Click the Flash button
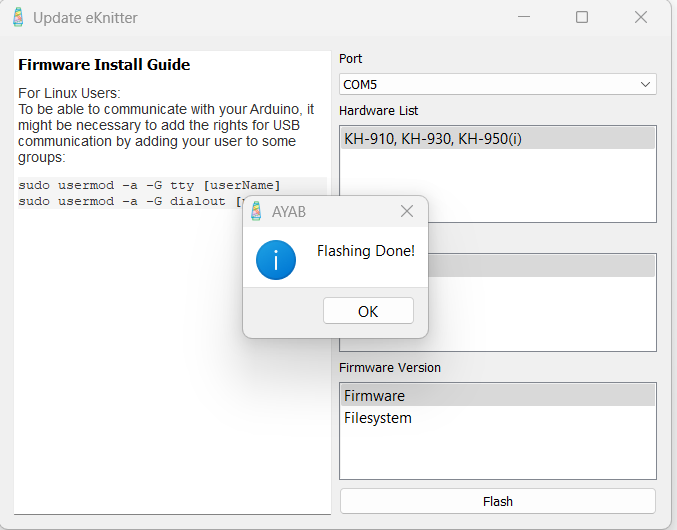 [x=497, y=501]
